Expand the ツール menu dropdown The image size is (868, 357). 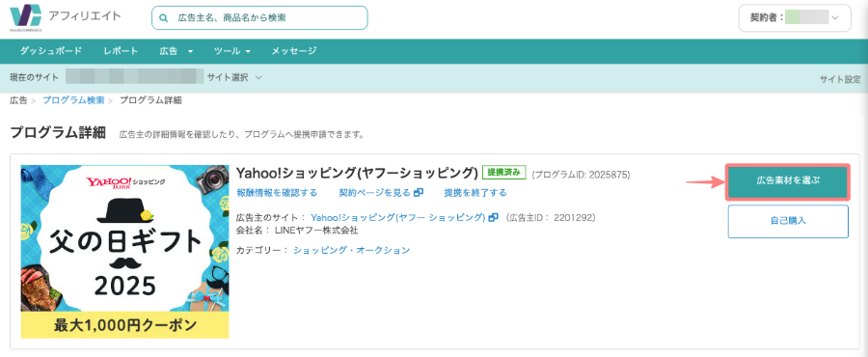tap(232, 51)
